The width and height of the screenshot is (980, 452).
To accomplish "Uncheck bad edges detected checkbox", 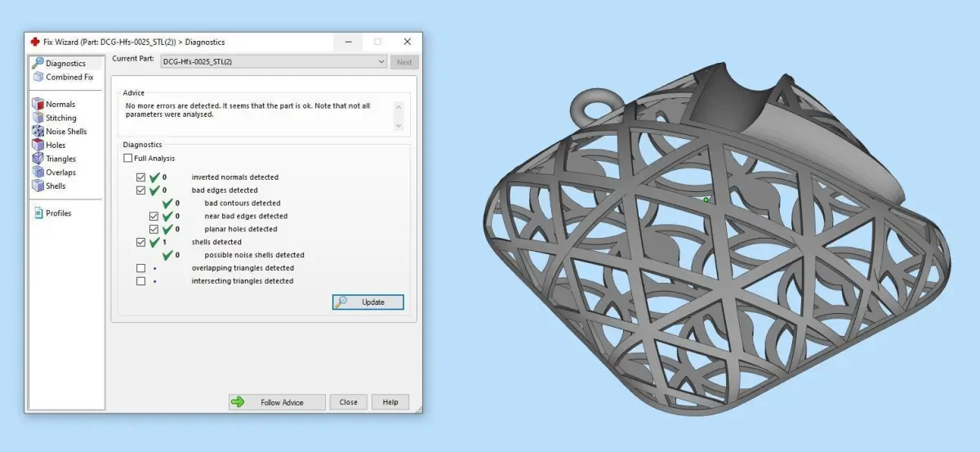I will pos(140,190).
